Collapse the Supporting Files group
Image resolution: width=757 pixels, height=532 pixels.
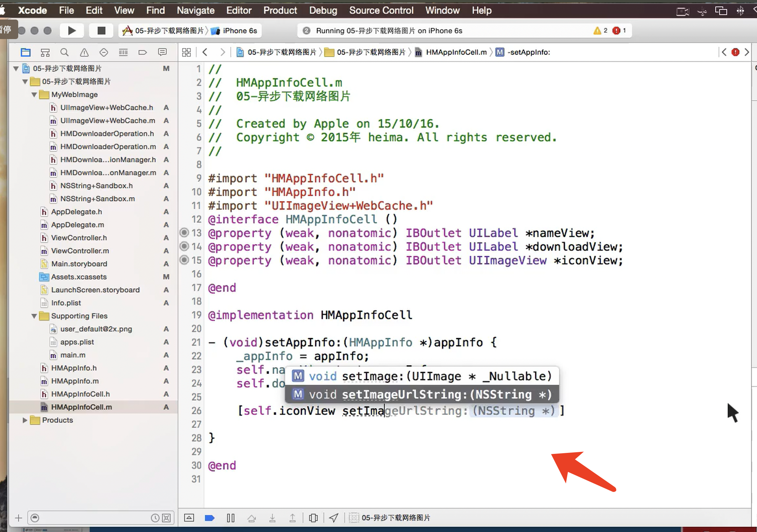tap(34, 316)
